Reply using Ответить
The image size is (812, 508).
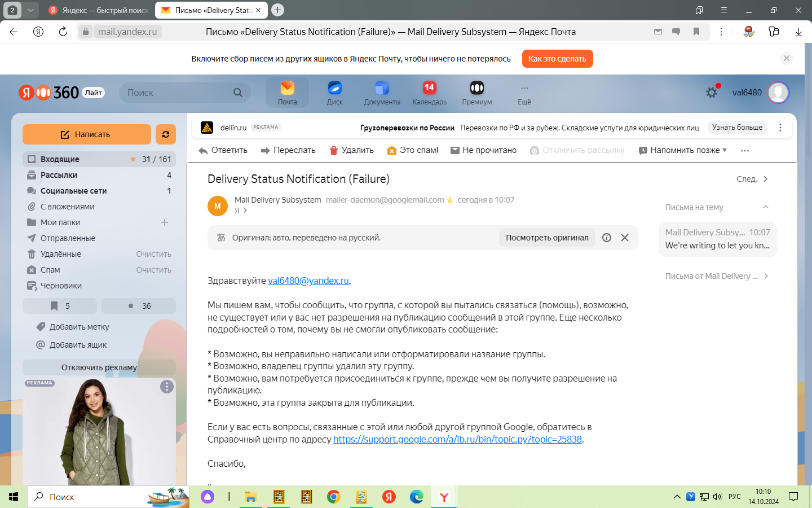point(223,150)
